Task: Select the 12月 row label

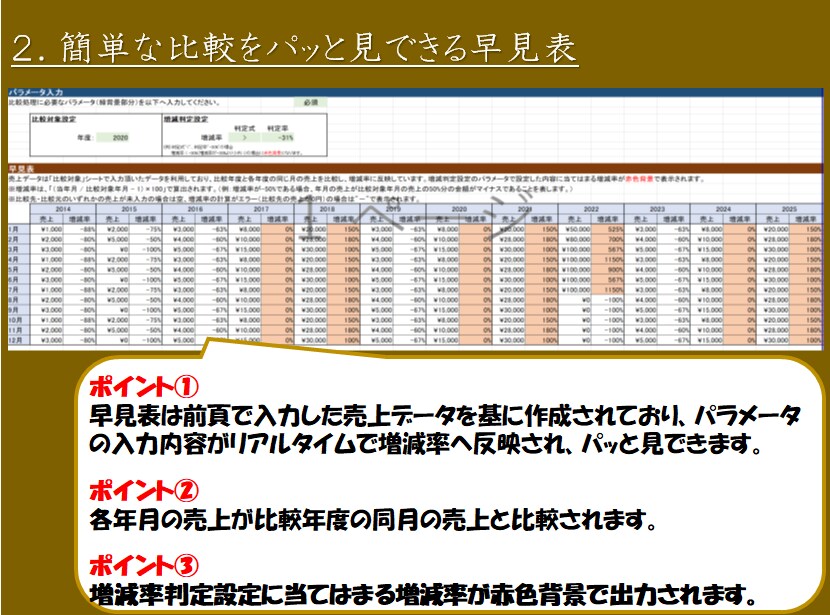Action: (x=19, y=340)
